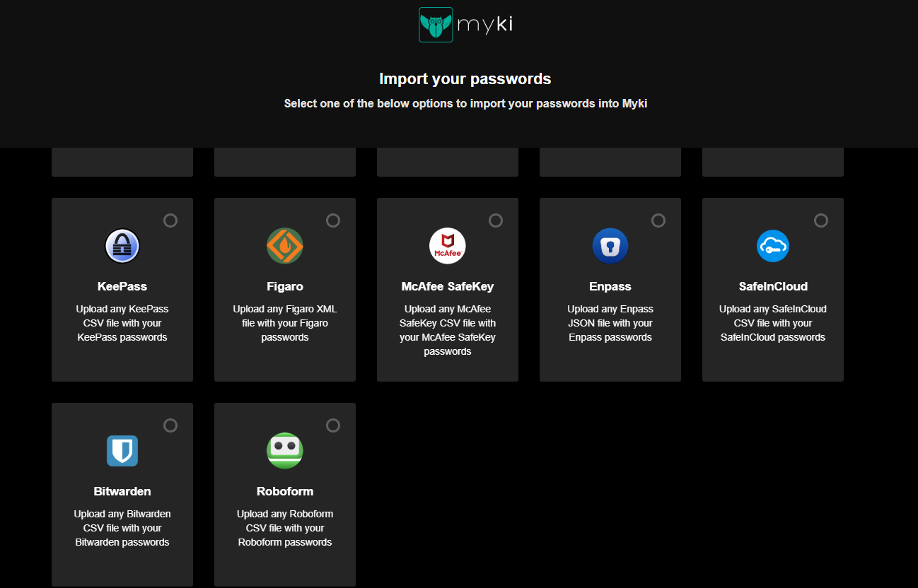Click the Figaro XML upload description

[x=285, y=323]
